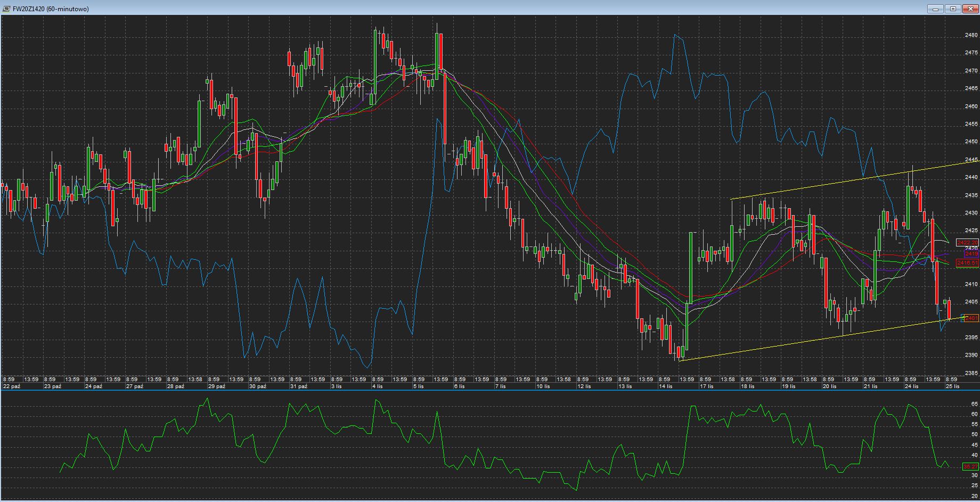The width and height of the screenshot is (980, 502).
Task: Click the 2480 level on price axis
Action: [971, 35]
